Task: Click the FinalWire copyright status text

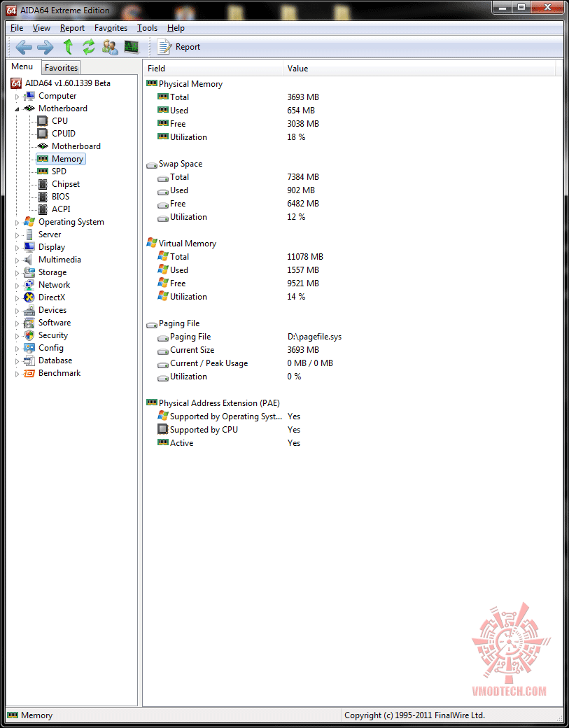Action: (414, 715)
